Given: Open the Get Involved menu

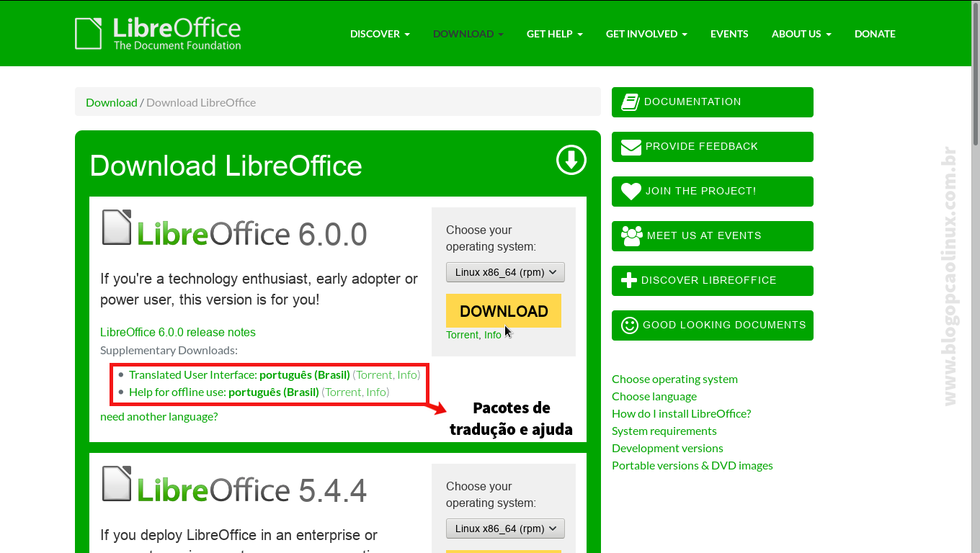Looking at the screenshot, I should point(646,34).
